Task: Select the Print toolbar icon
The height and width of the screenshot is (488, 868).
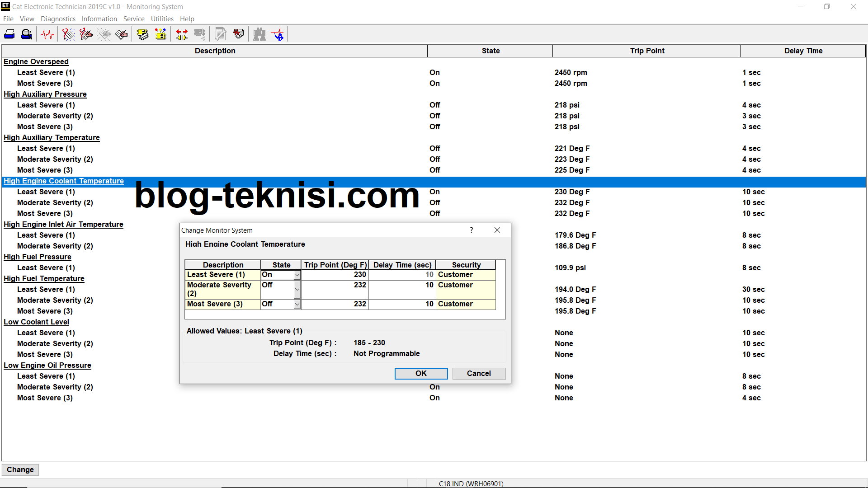Action: click(x=9, y=34)
